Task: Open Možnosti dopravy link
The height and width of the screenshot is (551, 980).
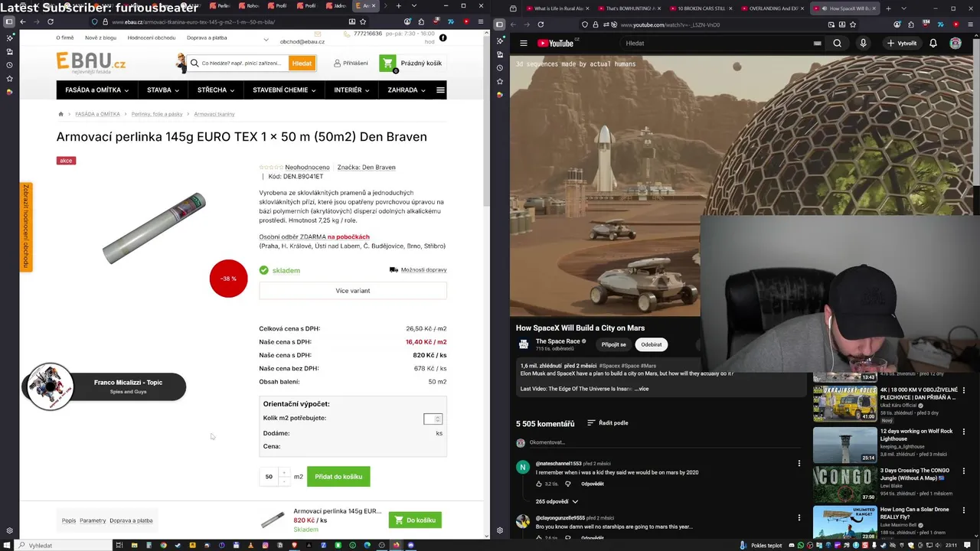Action: (418, 269)
